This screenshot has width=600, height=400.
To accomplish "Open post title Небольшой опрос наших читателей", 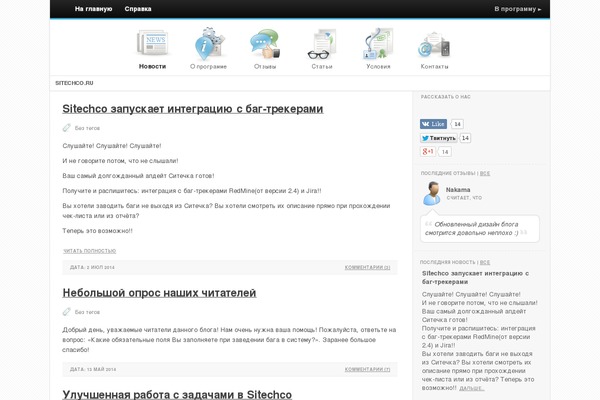I will coord(159,293).
